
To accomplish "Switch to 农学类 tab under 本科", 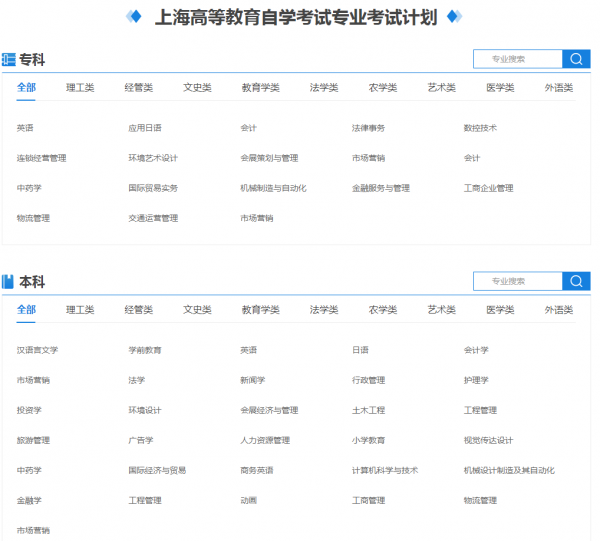I will [383, 310].
